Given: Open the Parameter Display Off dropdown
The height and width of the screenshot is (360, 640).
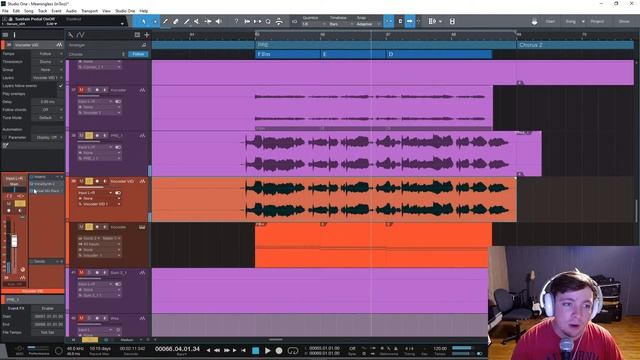Looking at the screenshot, I should 48,138.
